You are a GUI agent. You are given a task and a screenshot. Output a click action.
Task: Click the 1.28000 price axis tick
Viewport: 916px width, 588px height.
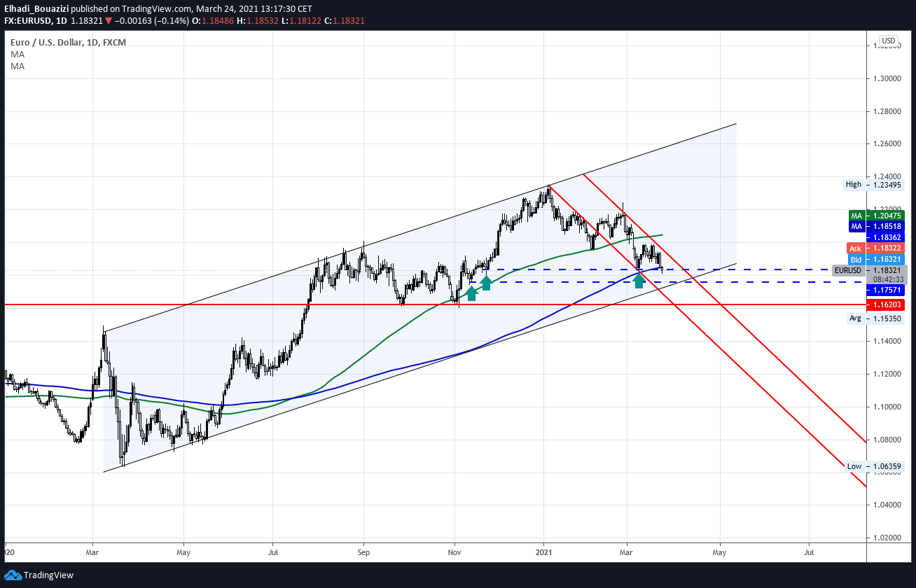point(887,111)
